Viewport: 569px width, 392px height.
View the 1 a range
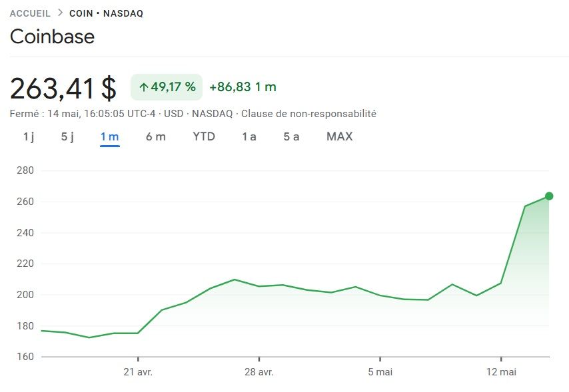(249, 136)
